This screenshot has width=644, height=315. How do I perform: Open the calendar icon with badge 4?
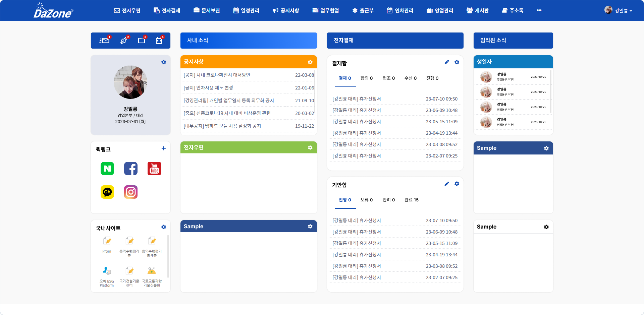point(159,41)
